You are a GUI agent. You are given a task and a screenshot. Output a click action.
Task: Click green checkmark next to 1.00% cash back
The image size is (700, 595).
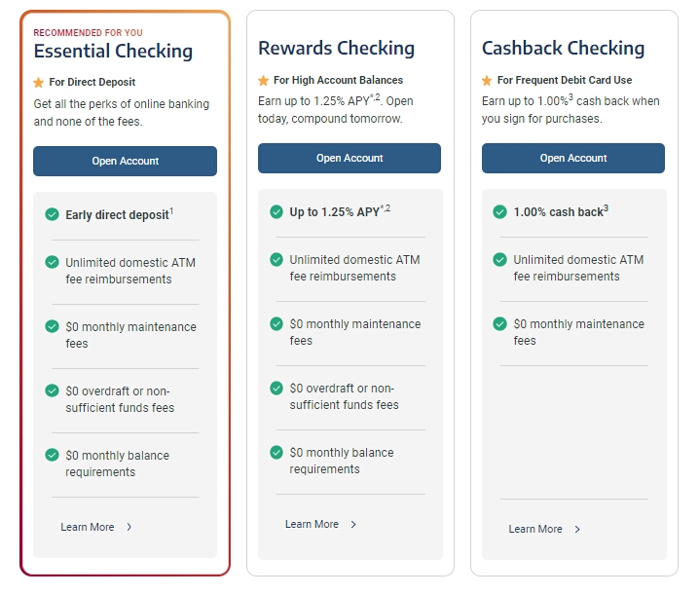coord(499,211)
